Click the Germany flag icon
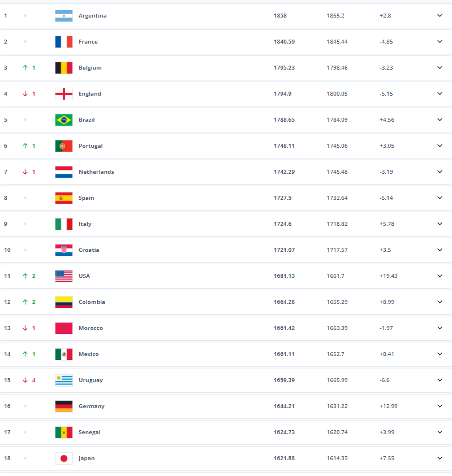Image resolution: width=452 pixels, height=476 pixels. 63,406
